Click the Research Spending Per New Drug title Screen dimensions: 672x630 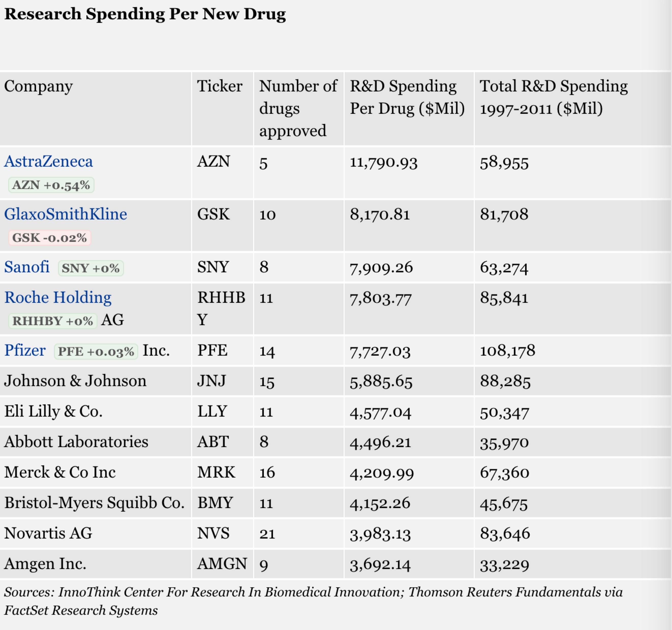(145, 14)
